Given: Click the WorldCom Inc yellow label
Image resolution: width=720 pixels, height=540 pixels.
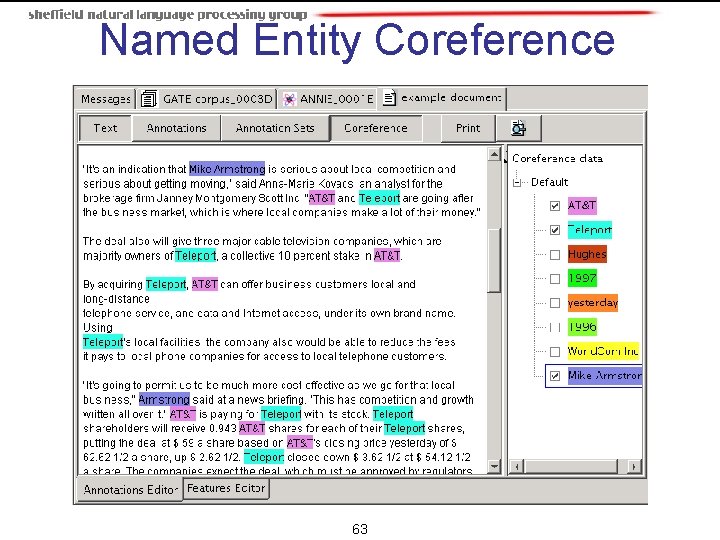Looking at the screenshot, I should pos(603,351).
